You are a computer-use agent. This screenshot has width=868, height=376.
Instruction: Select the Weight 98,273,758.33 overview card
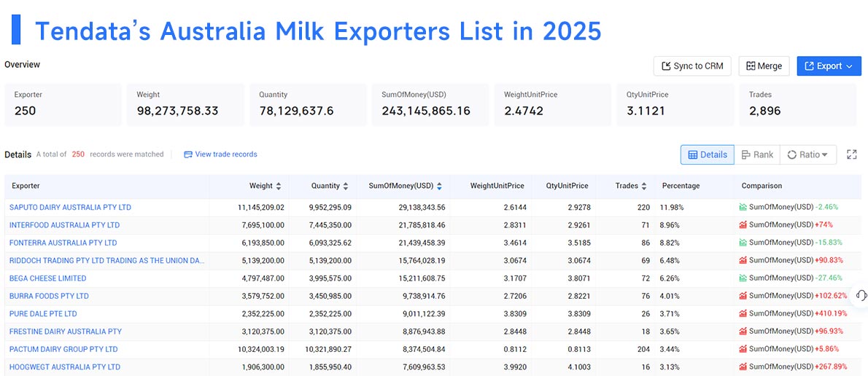[x=185, y=104]
